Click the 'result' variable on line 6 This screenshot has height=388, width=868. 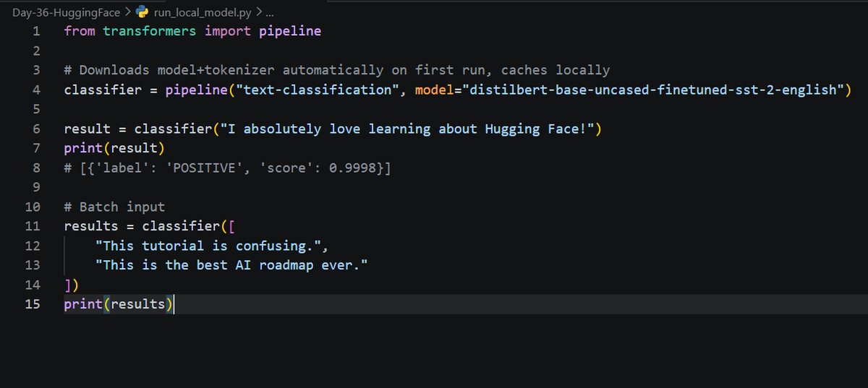[x=88, y=129]
